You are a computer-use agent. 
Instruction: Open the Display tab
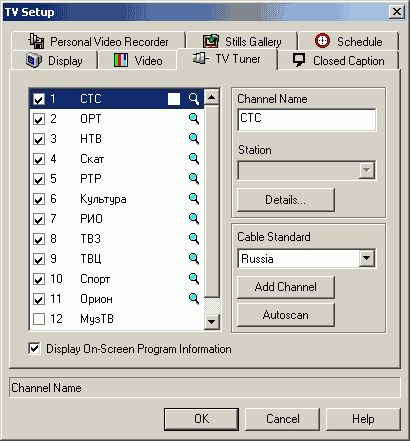click(x=54, y=61)
